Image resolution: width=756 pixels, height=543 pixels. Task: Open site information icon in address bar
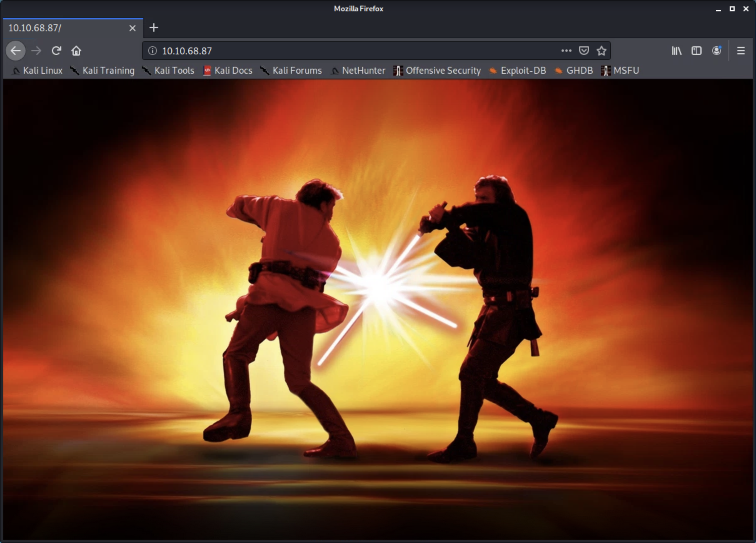click(152, 51)
